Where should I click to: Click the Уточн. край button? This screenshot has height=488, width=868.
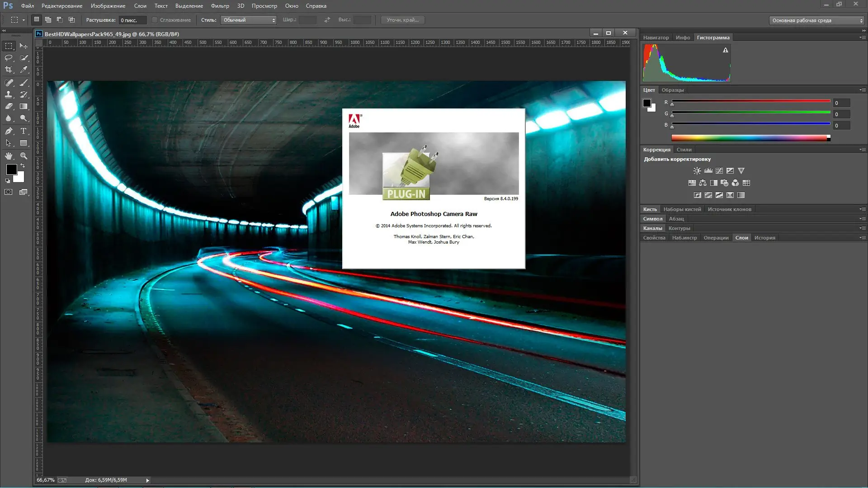[x=402, y=20]
